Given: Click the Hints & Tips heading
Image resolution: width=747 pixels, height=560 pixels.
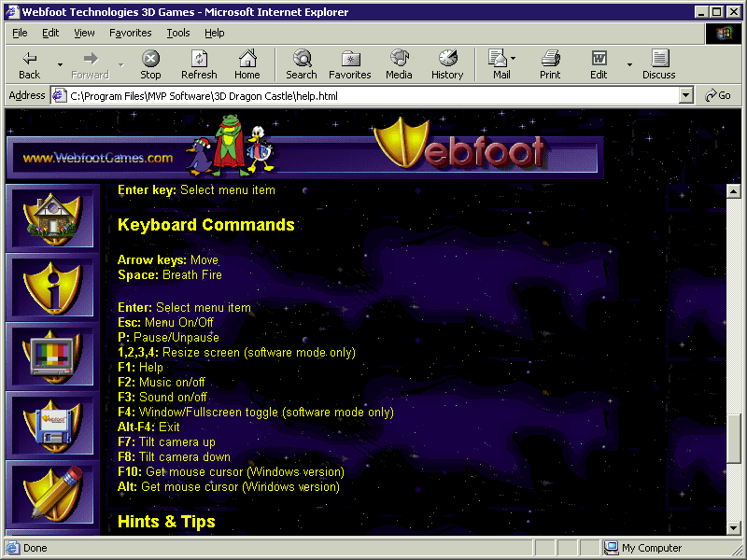Looking at the screenshot, I should 166,522.
